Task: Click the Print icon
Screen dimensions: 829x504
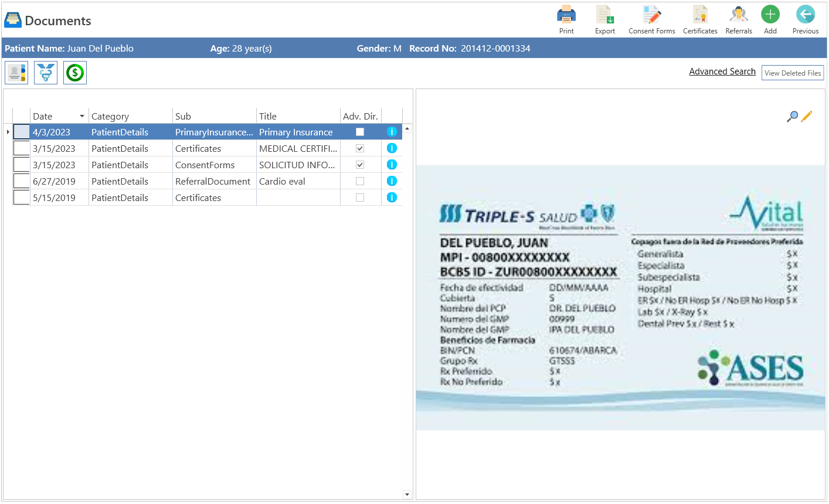Action: pyautogui.click(x=566, y=20)
